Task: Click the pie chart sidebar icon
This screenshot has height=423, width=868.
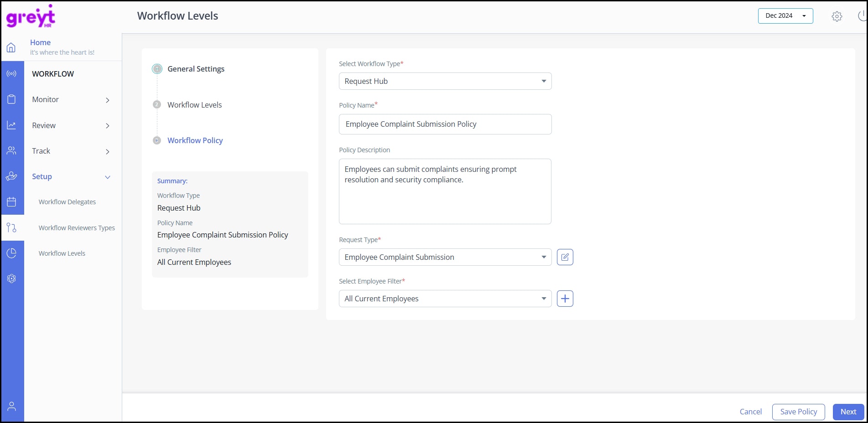Action: 11,253
